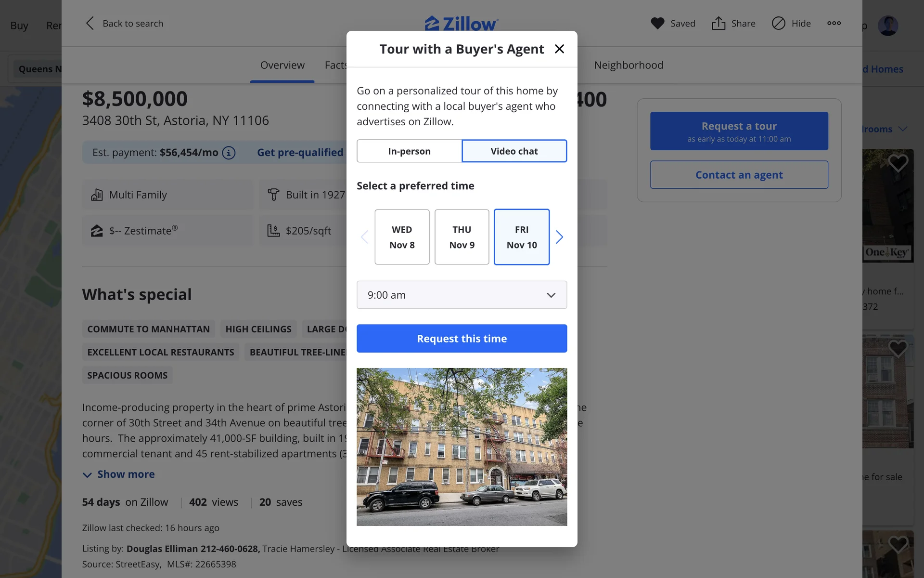Click the Share upload icon
Screen dimensions: 924x578
tap(718, 23)
